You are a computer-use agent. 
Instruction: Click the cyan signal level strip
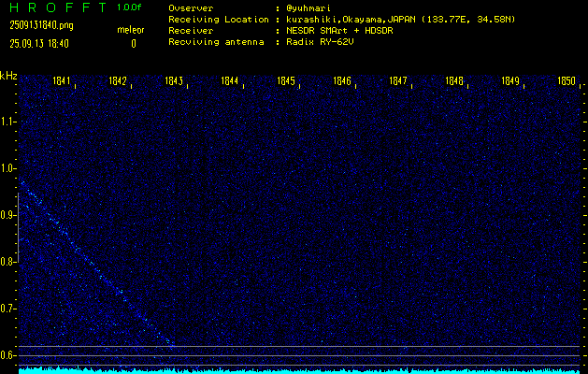pyautogui.click(x=299, y=371)
